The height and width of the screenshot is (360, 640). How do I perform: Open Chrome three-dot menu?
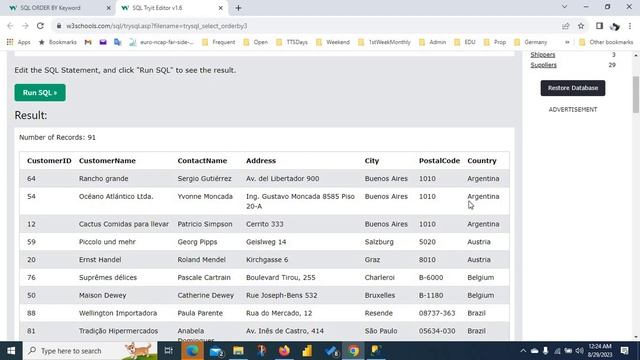point(630,26)
